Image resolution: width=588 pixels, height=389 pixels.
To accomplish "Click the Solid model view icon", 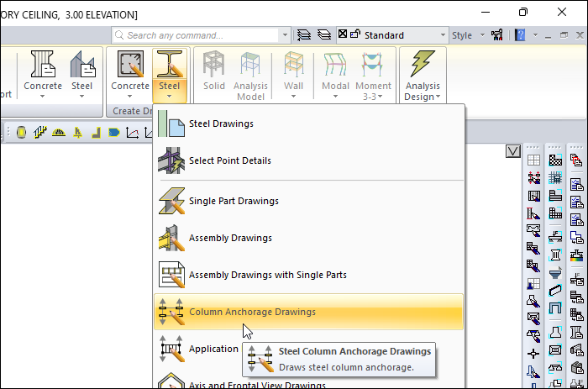I will 214,72.
